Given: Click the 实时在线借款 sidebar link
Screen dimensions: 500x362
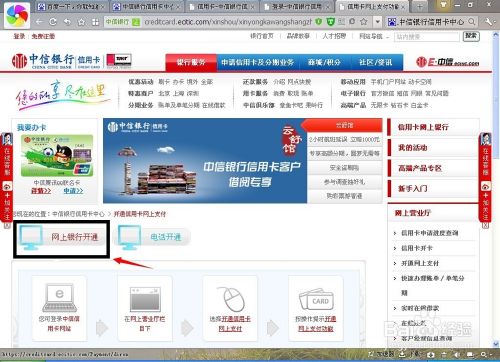Looking at the screenshot, I should [420, 308].
